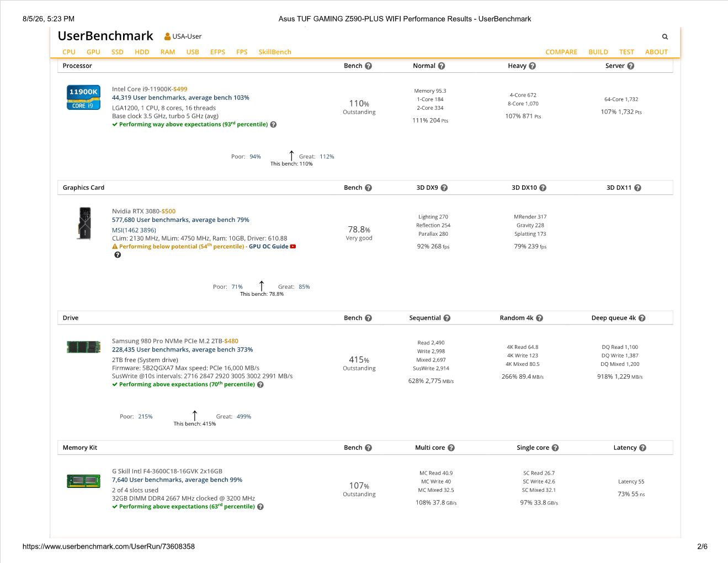View 577,680 User benchmarks for the GPU
The width and height of the screenshot is (728, 563).
180,220
